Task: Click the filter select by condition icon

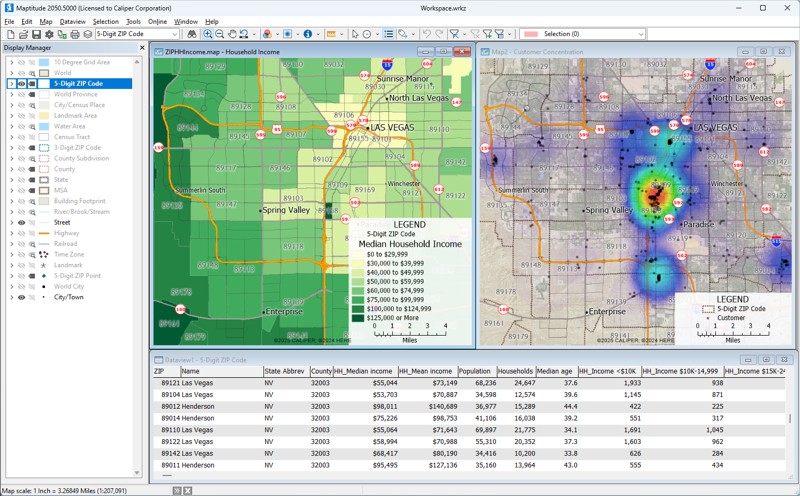Action: coord(454,34)
